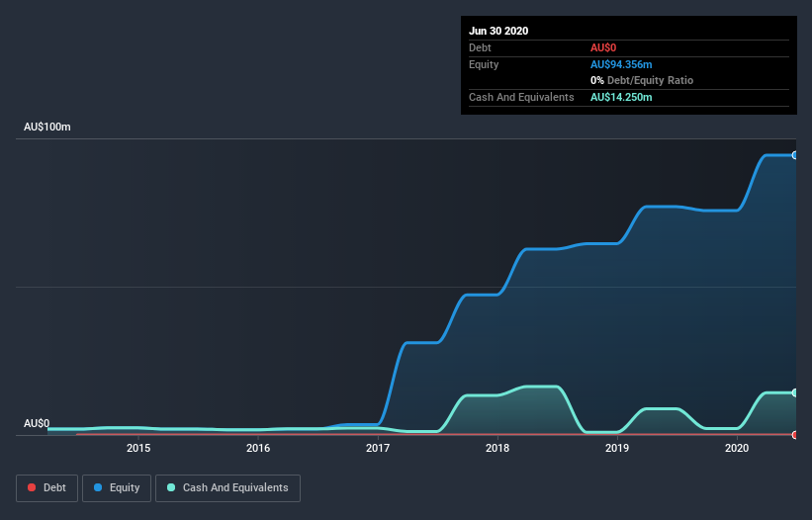The image size is (812, 520).
Task: Click the AU$14.250m cash value
Action: pos(621,97)
